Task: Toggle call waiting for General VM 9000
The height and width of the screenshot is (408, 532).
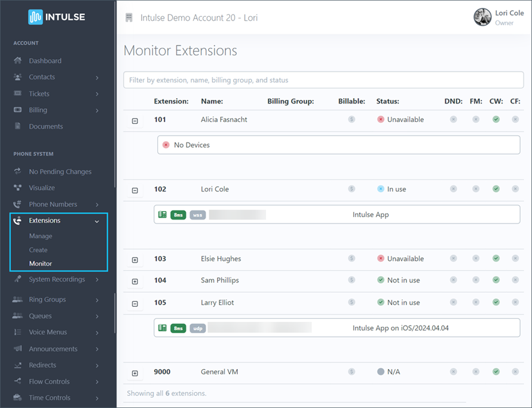Action: click(x=496, y=372)
